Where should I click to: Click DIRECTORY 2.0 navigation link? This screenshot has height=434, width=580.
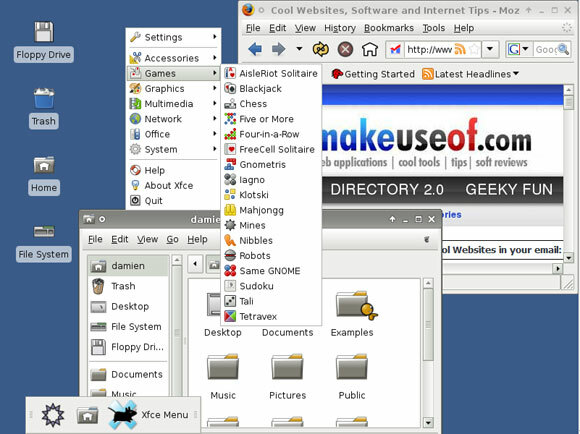[387, 189]
